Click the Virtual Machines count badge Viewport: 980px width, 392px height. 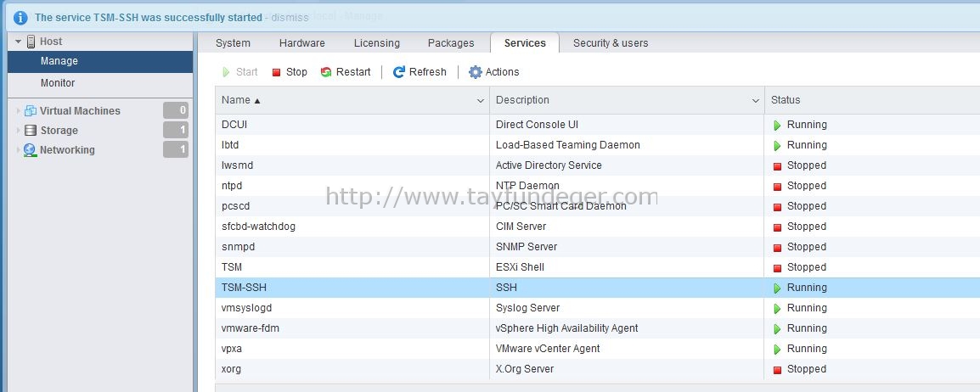[176, 110]
